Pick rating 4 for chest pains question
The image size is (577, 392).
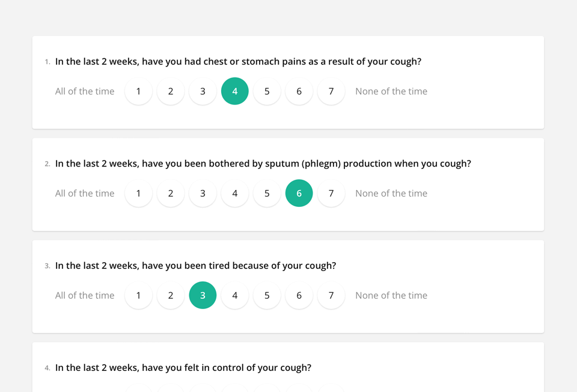[235, 91]
